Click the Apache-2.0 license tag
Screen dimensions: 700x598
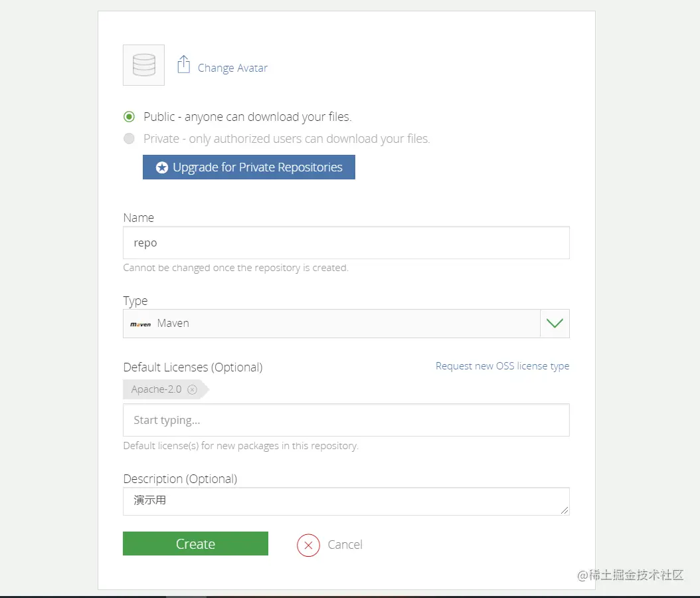[x=156, y=389]
